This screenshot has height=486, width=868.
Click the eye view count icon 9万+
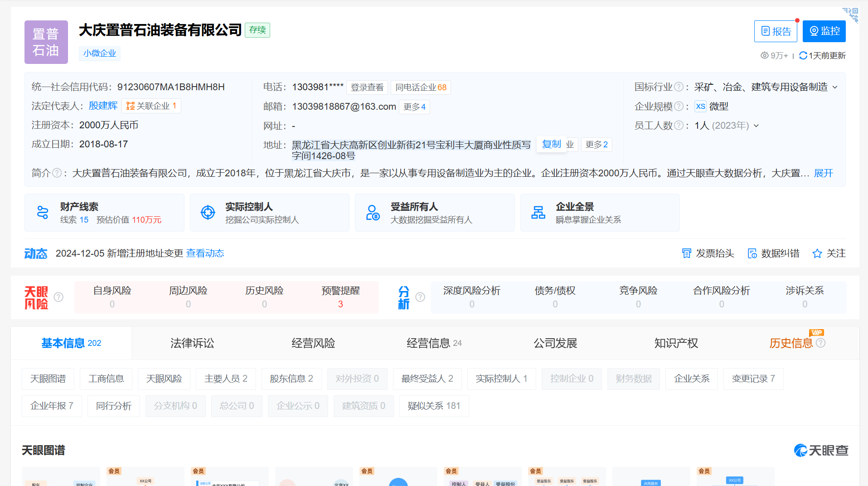tap(764, 55)
